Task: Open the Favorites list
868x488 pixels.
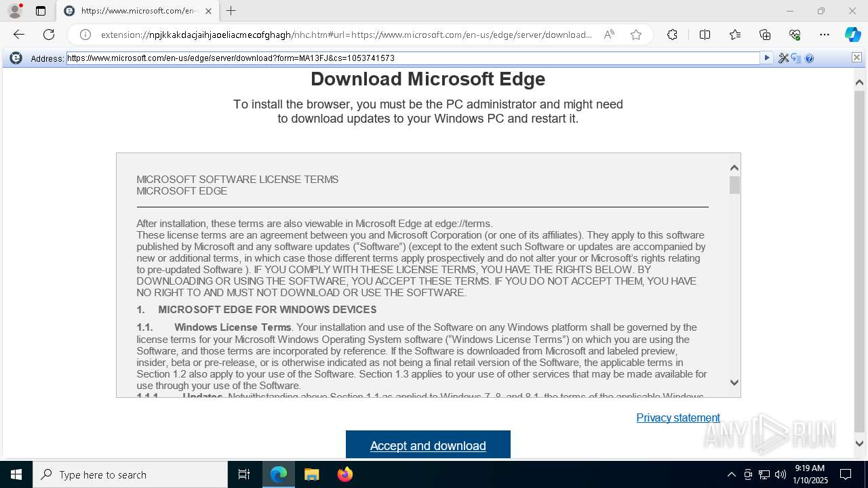Action: click(735, 35)
